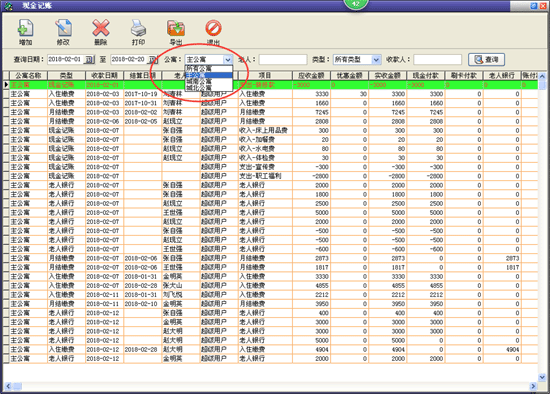
Task: Click the 增加 (Add) toolbar icon
Action: click(x=25, y=28)
